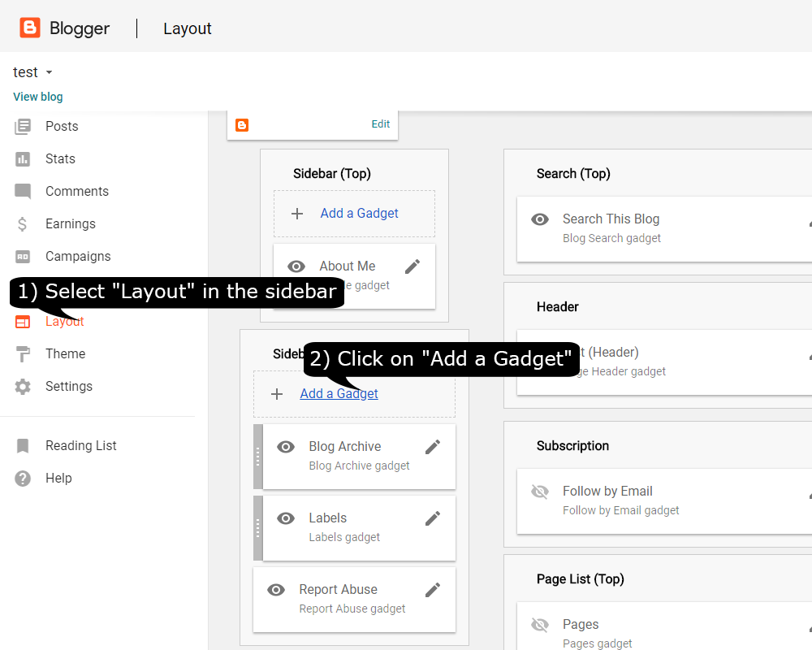Click the orange Blogger favicon gadget icon

(x=242, y=125)
